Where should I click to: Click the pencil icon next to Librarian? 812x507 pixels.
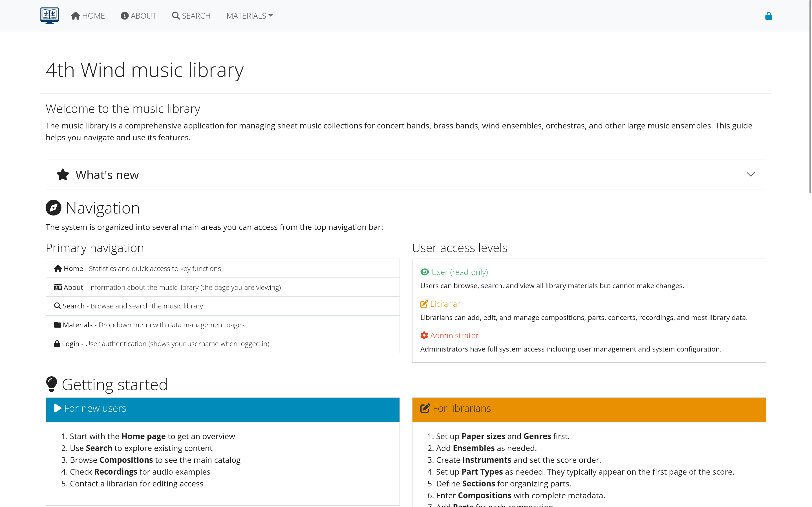(424, 303)
